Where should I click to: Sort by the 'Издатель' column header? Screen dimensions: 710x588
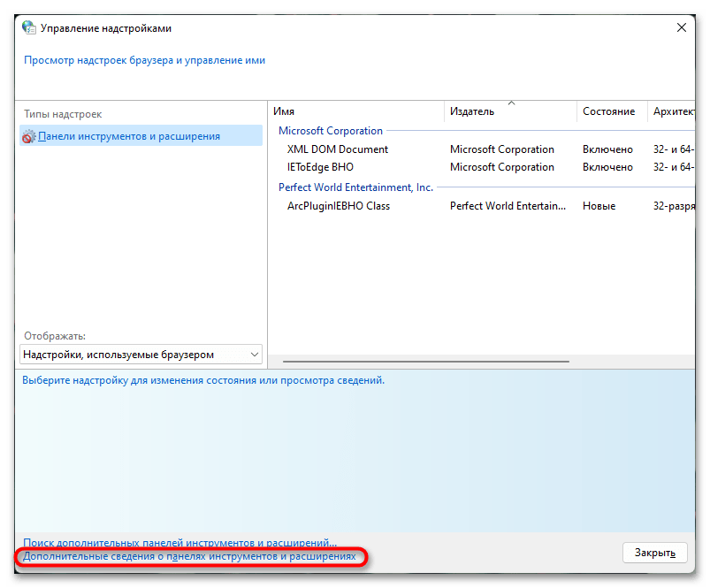pos(472,111)
